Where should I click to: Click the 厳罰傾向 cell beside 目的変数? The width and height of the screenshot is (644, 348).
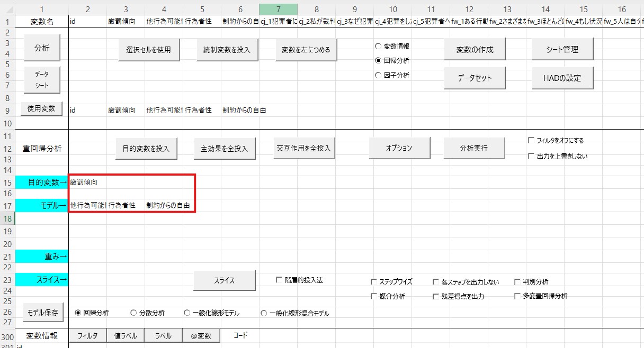pyautogui.click(x=87, y=182)
